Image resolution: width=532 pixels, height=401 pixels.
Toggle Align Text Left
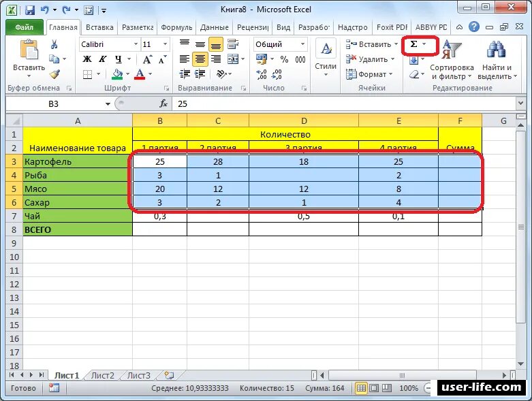tap(185, 59)
